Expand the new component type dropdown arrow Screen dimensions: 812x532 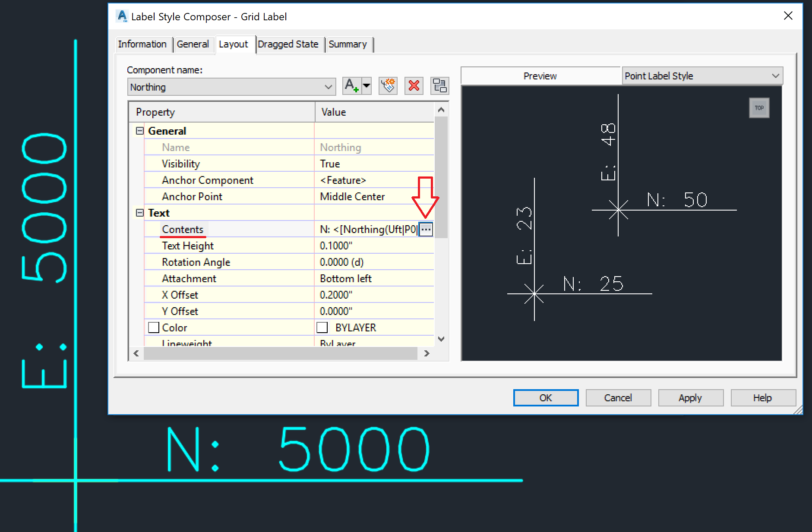coord(366,85)
